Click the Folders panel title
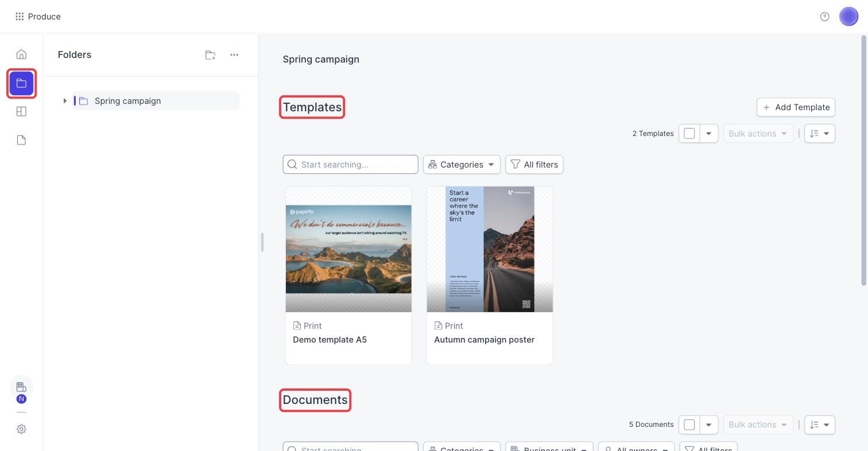868x451 pixels. point(75,55)
